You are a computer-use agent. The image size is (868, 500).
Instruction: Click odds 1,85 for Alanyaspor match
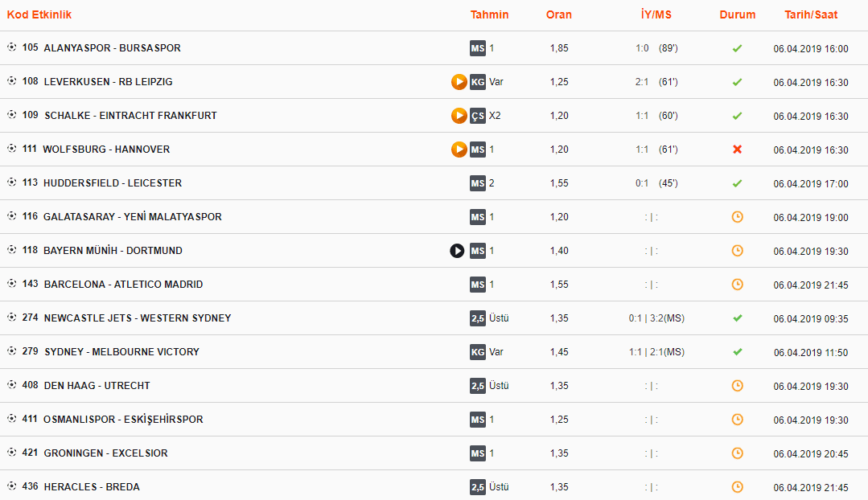(559, 48)
